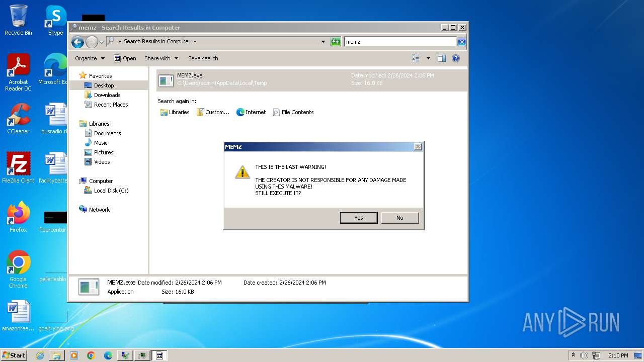644x362 pixels.
Task: Open Documents library
Action: [107, 133]
